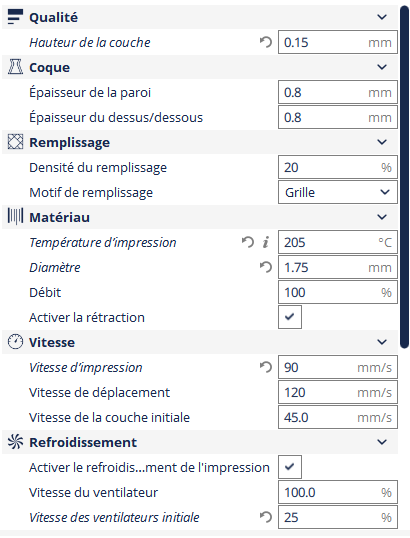
Task: Click the Vitesse speedometer icon
Action: coord(15,342)
